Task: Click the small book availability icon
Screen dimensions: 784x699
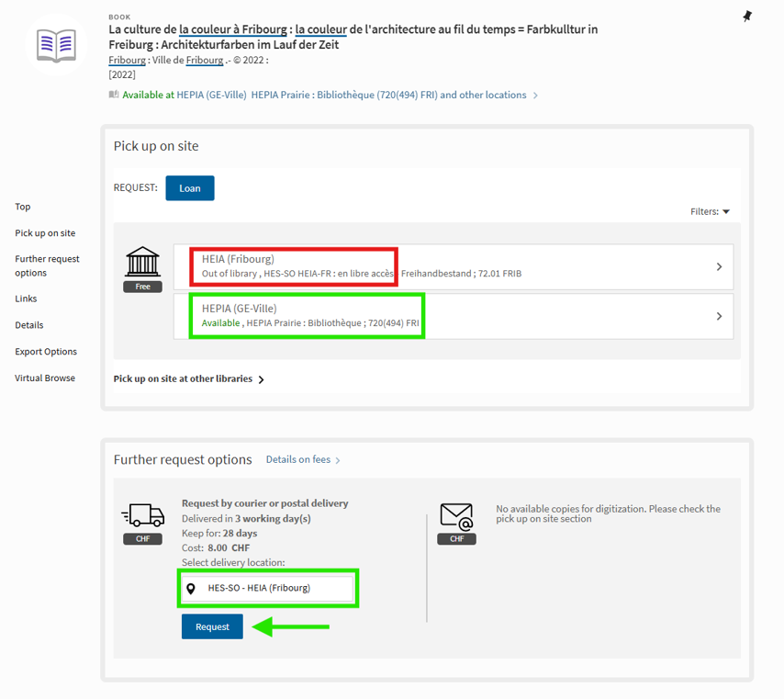Action: click(x=114, y=95)
